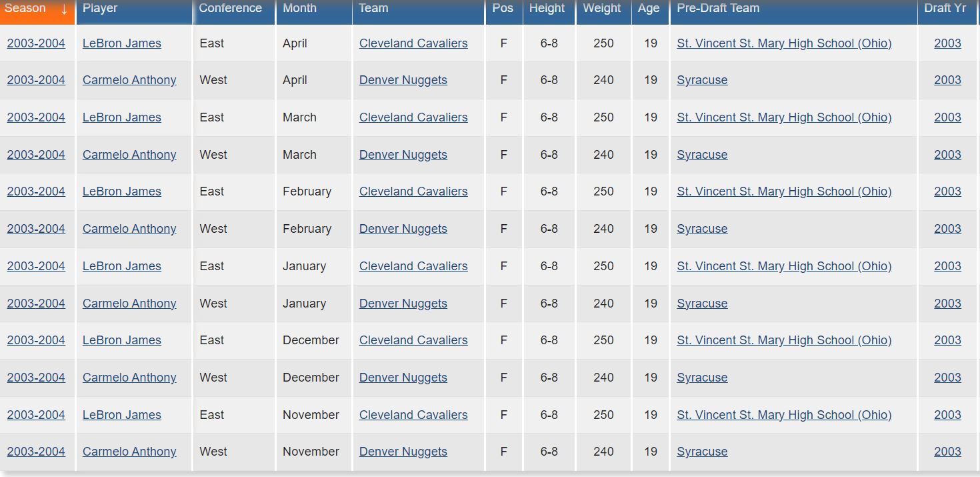Open Denver Nuggets link in February row

[x=403, y=229]
